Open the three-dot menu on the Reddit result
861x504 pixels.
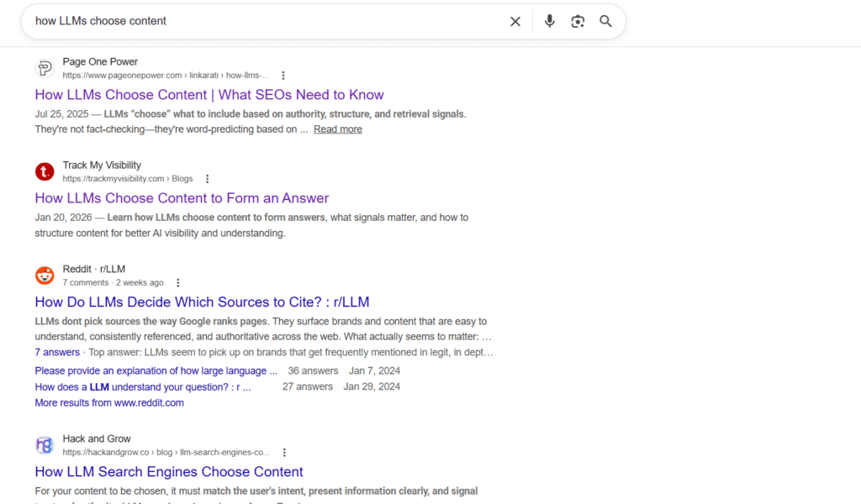(178, 282)
